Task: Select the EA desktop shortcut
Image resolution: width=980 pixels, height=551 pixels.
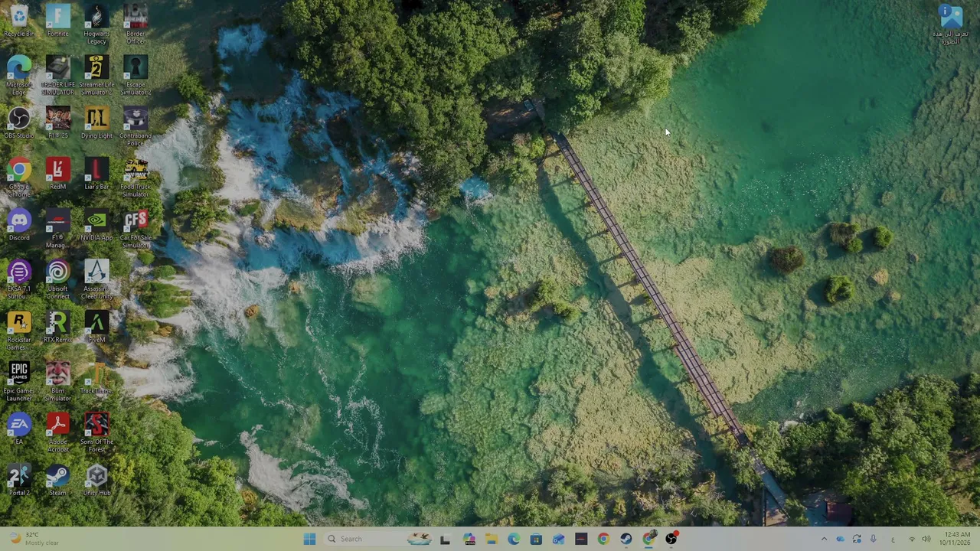Action: tap(19, 430)
